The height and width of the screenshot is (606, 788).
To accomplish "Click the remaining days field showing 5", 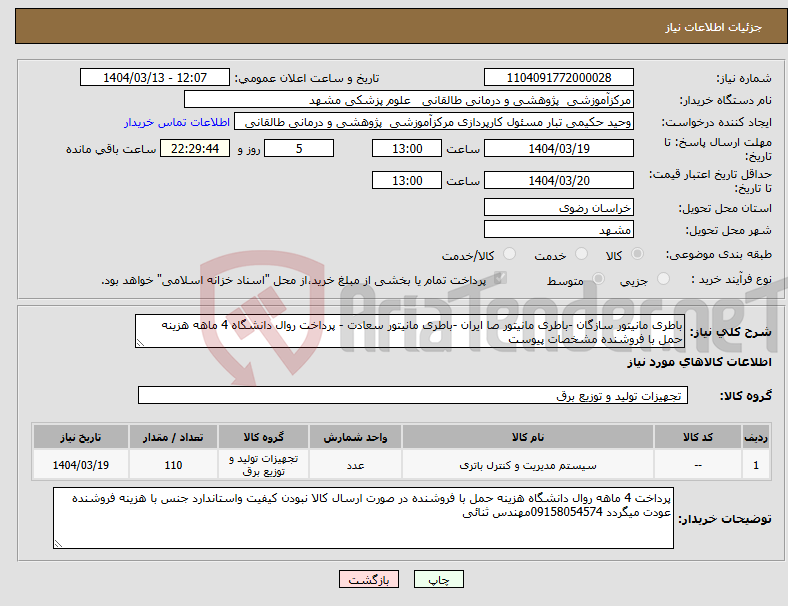I will pos(299,149).
